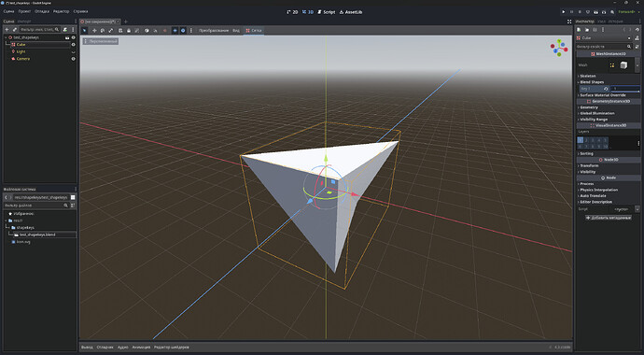Open the Вид view menu button
644x355 pixels.
coord(236,31)
